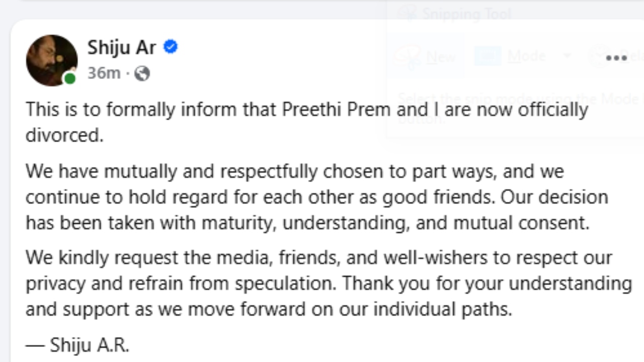644x362 pixels.
Task: Click the Snipping Tool window title text
Action: pos(466,14)
